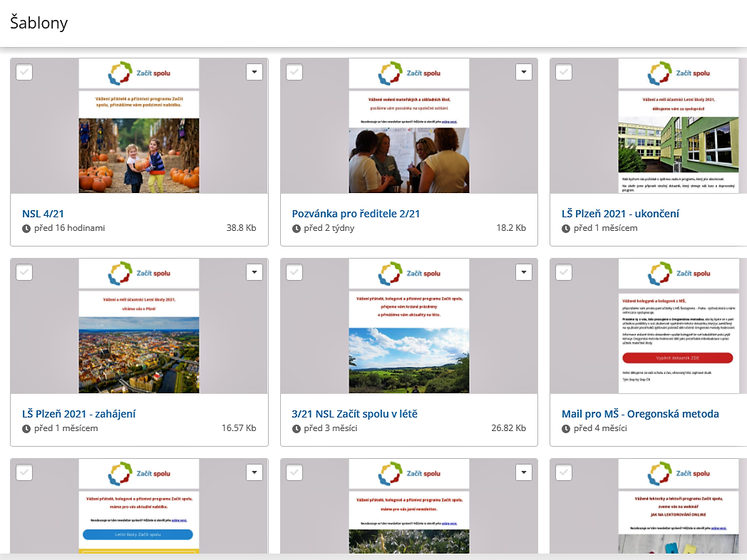This screenshot has height=560, width=747.
Task: Click the clock icon beside 'před 2 týdny'
Action: click(x=297, y=229)
